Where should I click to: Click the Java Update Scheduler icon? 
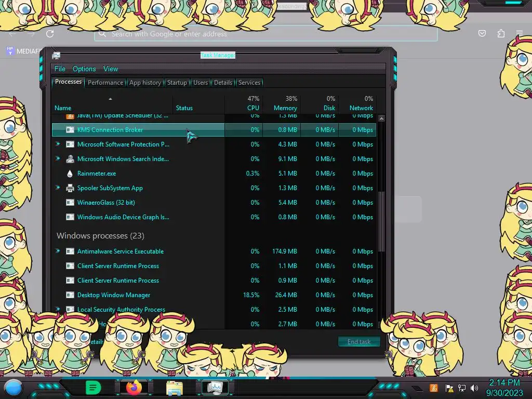[x=70, y=116]
